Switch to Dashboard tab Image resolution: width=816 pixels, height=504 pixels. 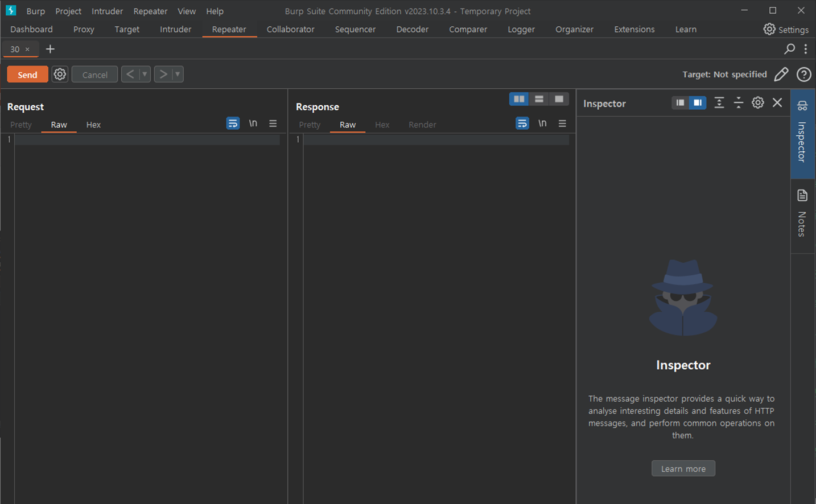coord(31,29)
